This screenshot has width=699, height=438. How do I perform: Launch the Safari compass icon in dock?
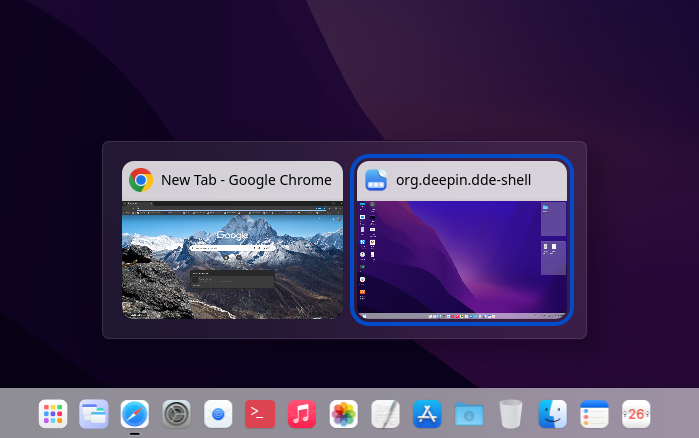135,414
